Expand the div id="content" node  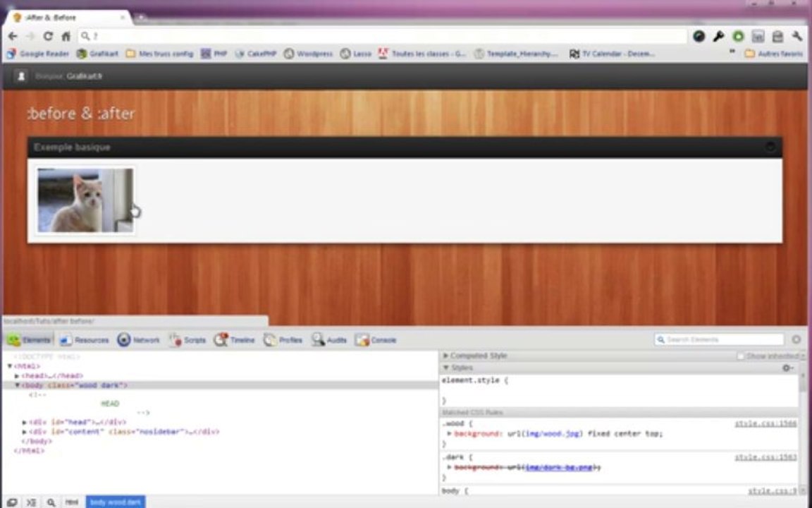point(25,431)
